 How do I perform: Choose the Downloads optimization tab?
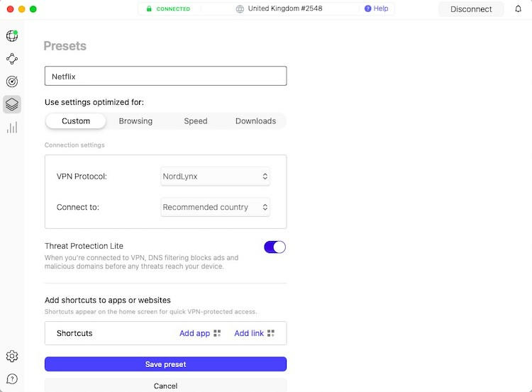255,121
